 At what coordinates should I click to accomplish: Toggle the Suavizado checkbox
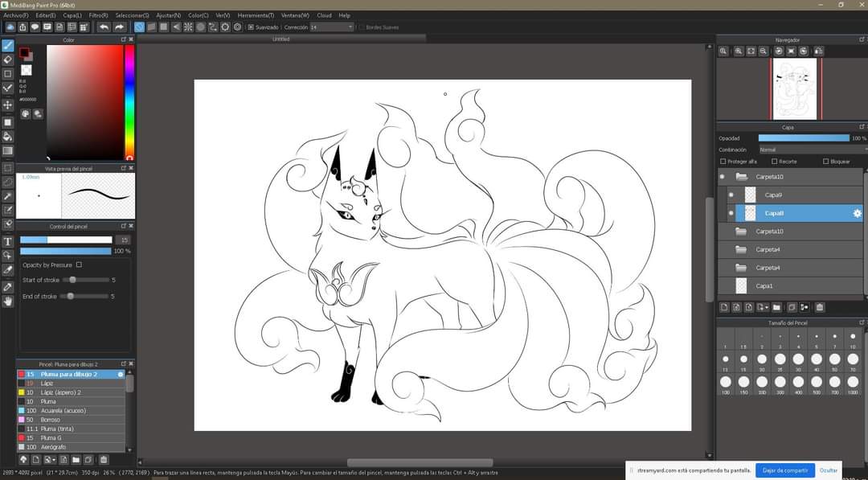(251, 27)
